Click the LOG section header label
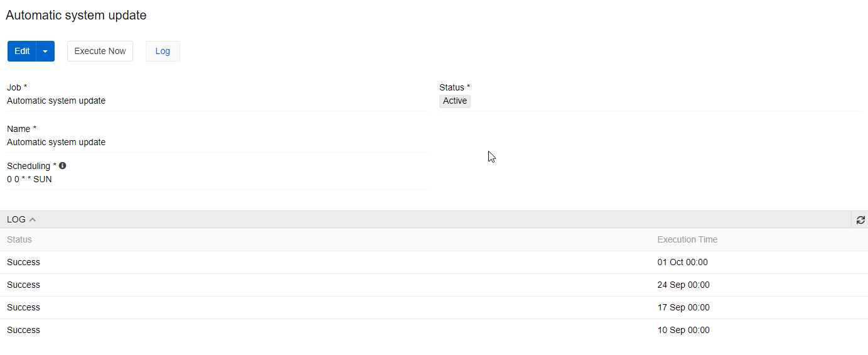The image size is (868, 355). [x=16, y=220]
